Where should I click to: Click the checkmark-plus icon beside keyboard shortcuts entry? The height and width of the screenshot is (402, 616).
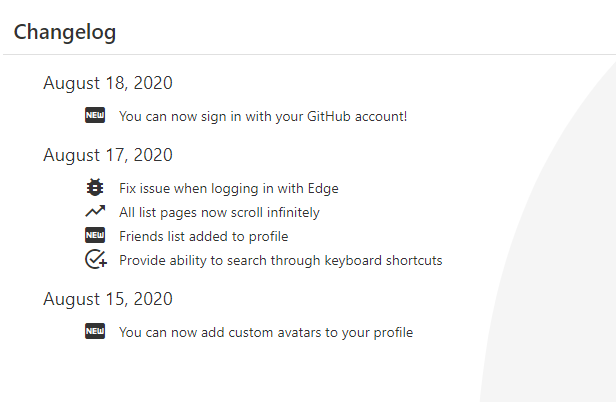point(95,260)
